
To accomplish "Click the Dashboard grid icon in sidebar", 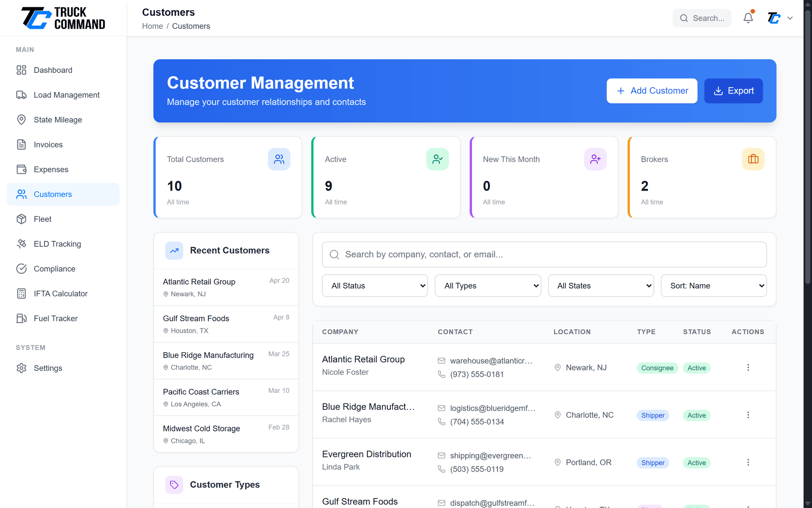I will coord(22,70).
